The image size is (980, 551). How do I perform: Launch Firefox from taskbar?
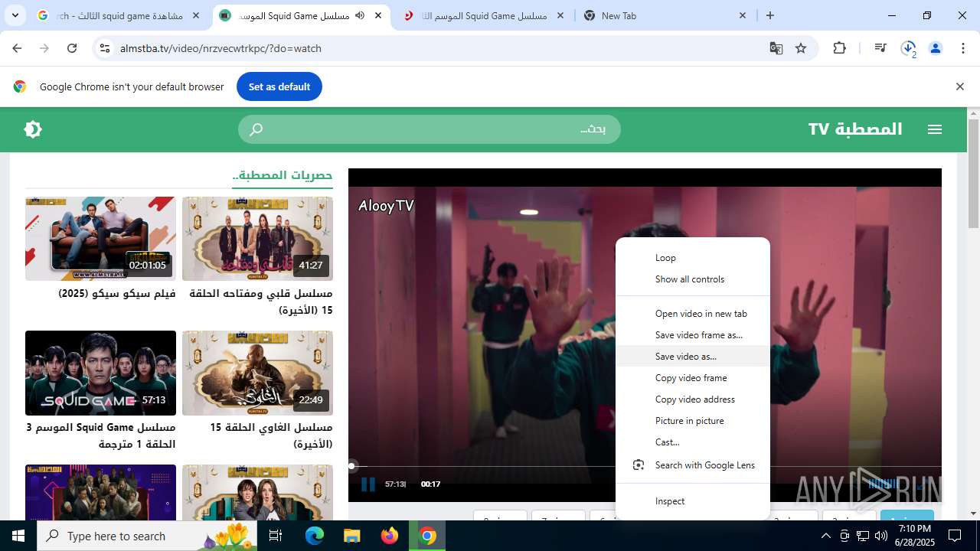[x=390, y=536]
